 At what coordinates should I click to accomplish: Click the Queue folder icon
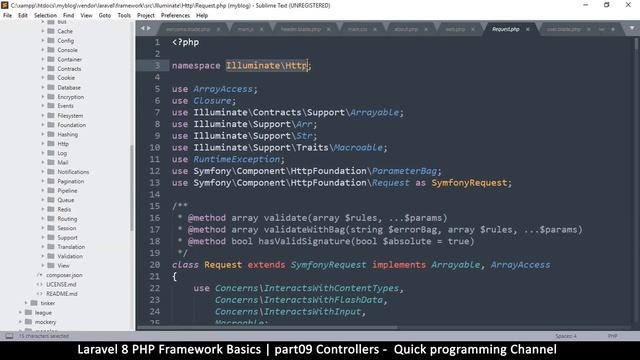click(x=51, y=200)
